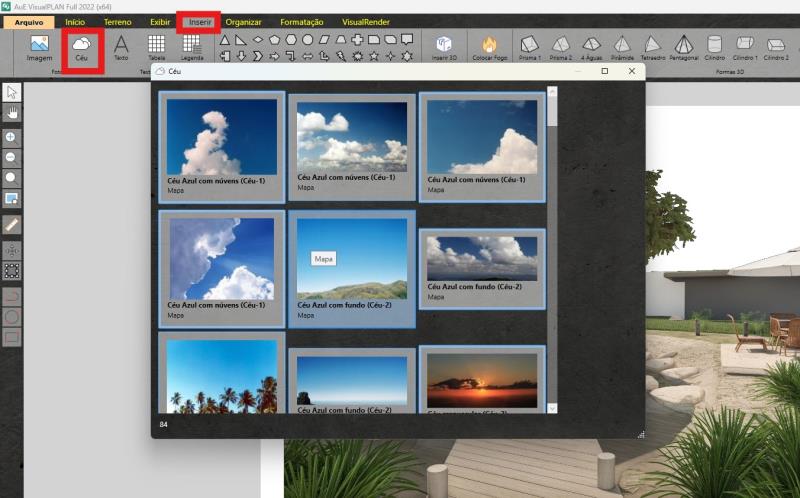Click Colocar Fogo fire tool
800x498 pixels.
[x=489, y=48]
